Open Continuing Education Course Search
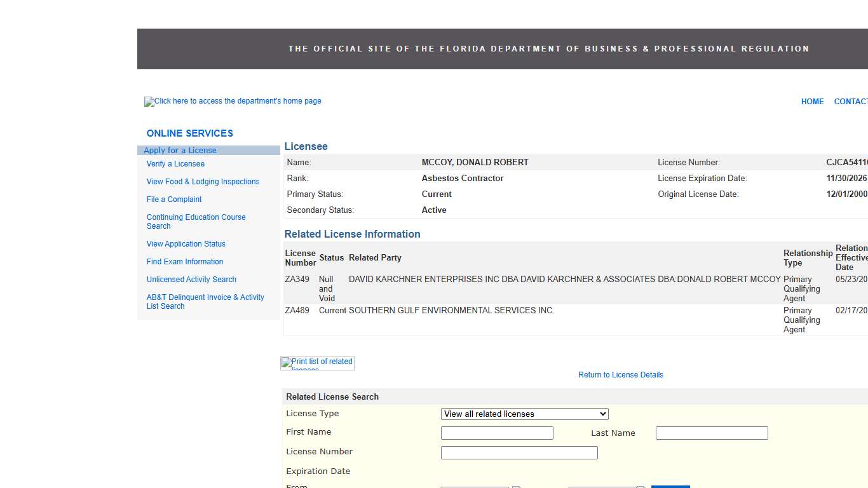The width and height of the screenshot is (868, 488). 196,221
